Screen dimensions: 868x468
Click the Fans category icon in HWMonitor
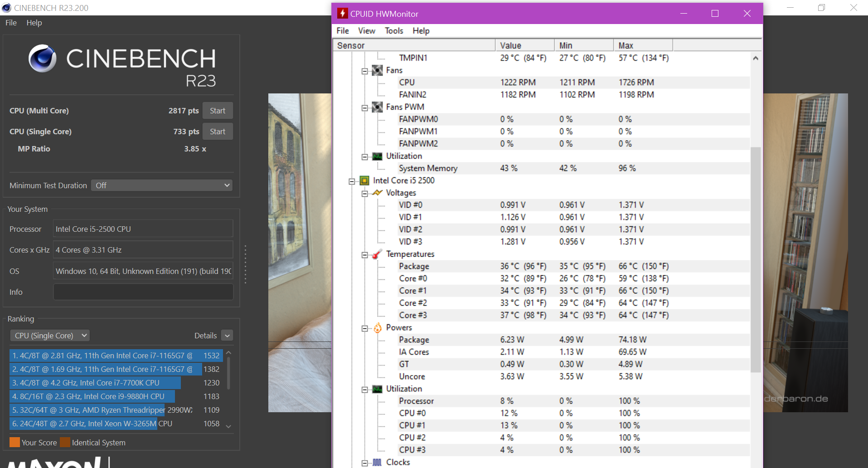point(377,70)
